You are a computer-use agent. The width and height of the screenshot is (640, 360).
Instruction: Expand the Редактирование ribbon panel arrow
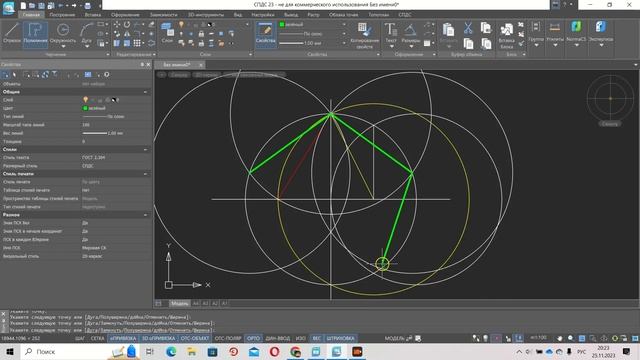(x=154, y=54)
